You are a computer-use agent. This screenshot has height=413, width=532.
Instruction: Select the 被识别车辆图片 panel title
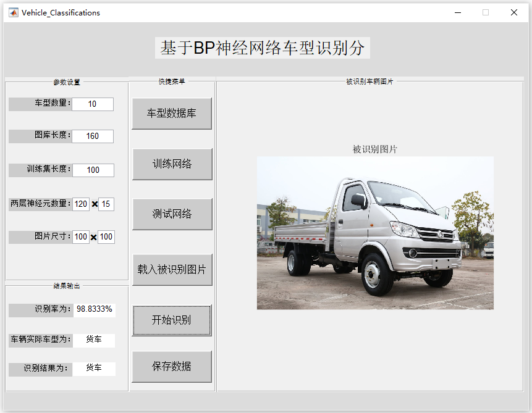click(369, 81)
